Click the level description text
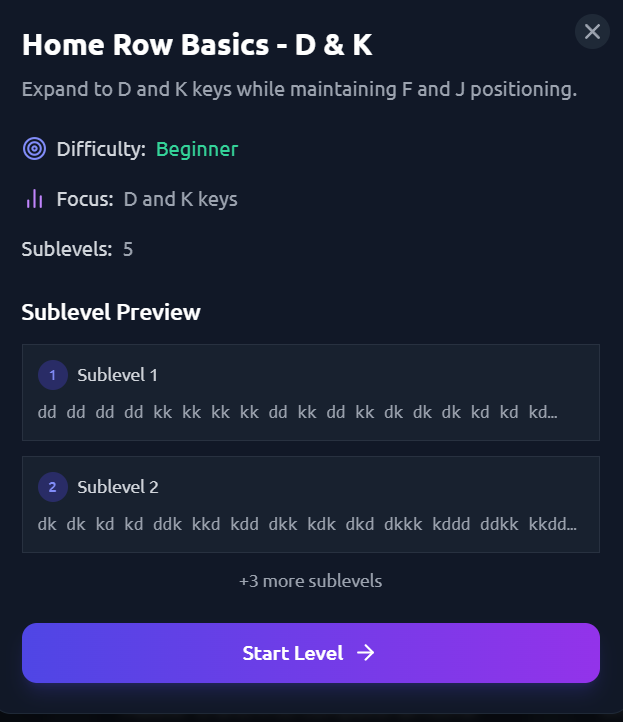This screenshot has width=623, height=722. coord(299,89)
